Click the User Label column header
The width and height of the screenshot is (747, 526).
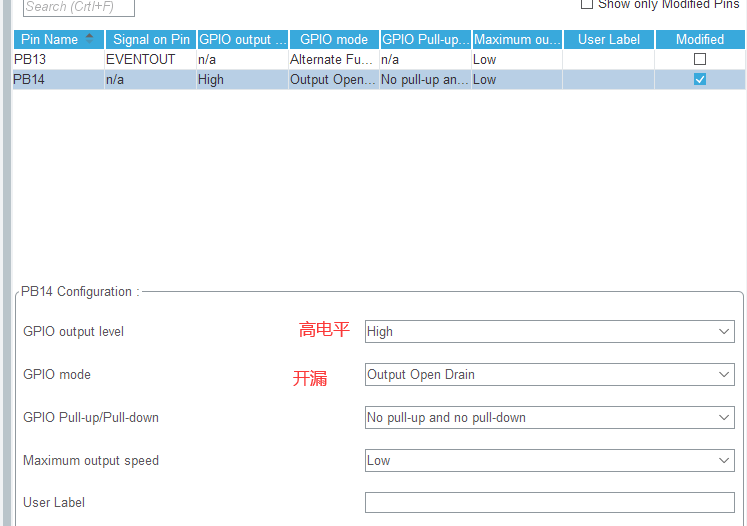click(x=609, y=39)
